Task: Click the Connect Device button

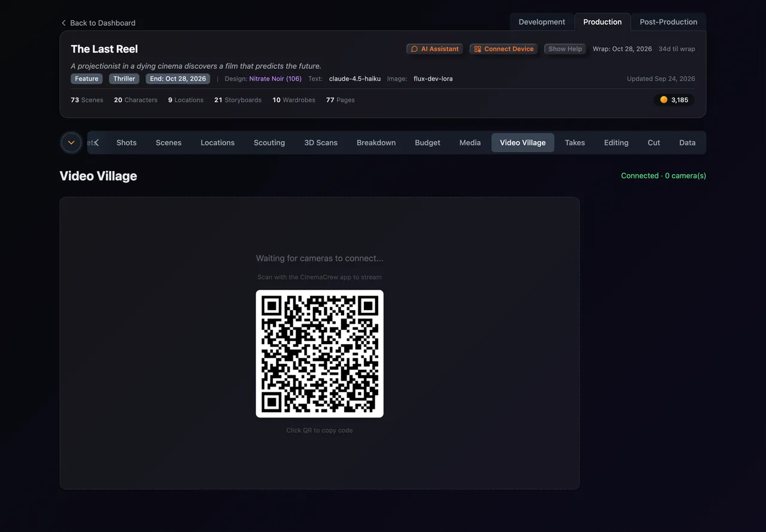Action: tap(504, 49)
